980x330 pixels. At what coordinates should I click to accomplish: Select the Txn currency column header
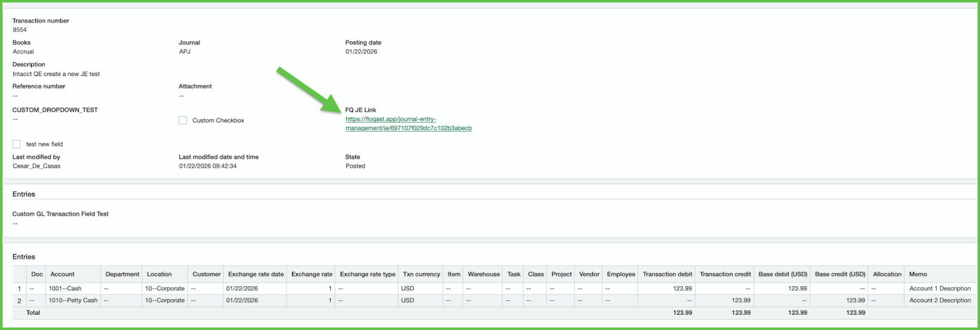(421, 274)
